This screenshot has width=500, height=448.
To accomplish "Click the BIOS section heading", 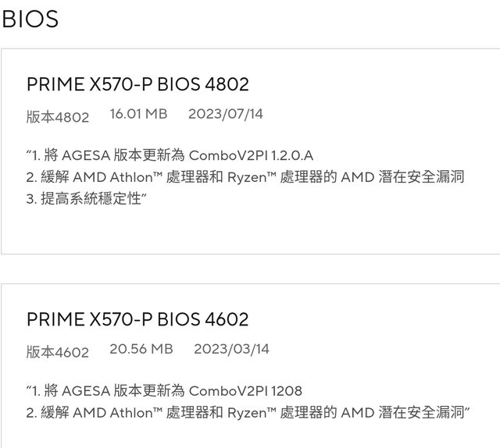I will click(x=30, y=20).
